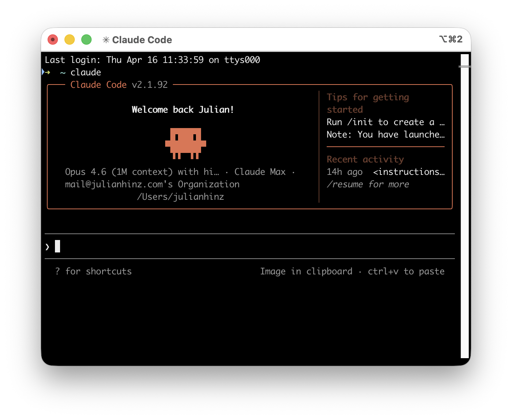
Task: Click the 'Note: You have launche…' tip
Action: pyautogui.click(x=385, y=135)
